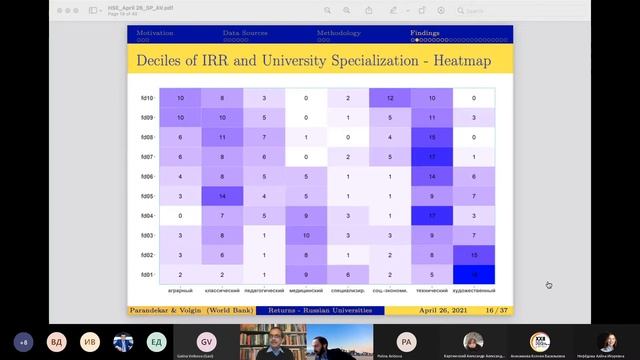Viewport: 640px width, 360px height.
Task: Open the Share button in Preview toolbar
Action: pos(369,11)
